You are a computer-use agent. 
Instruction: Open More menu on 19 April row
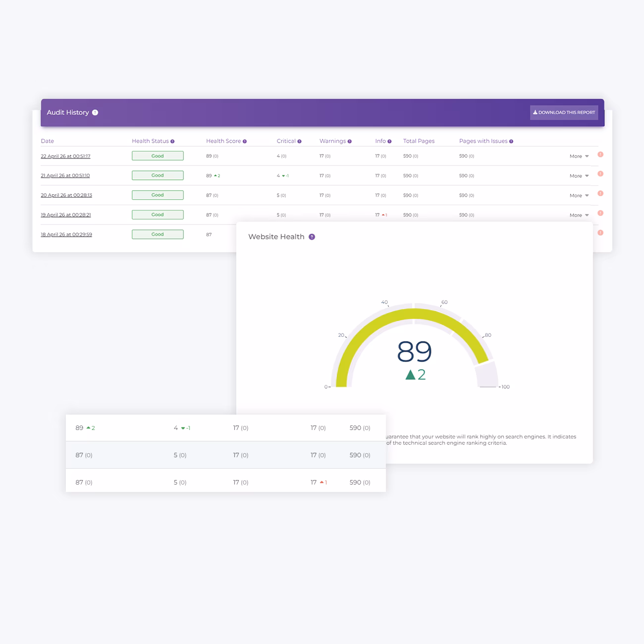pos(579,215)
